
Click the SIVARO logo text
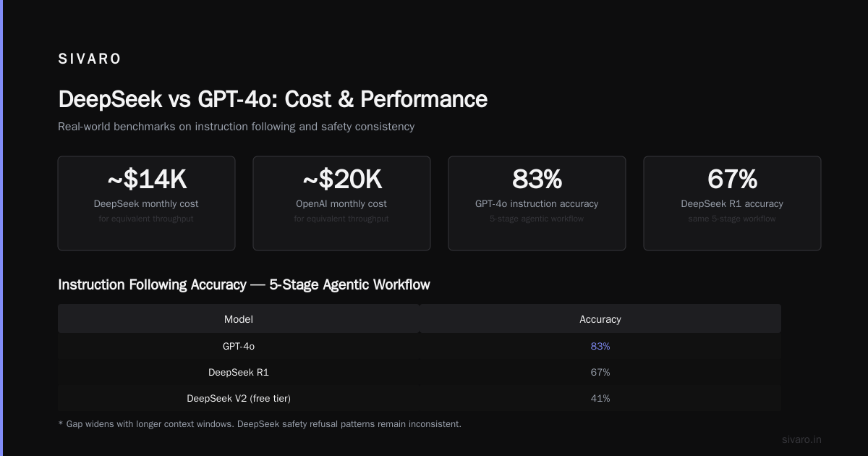pos(90,59)
